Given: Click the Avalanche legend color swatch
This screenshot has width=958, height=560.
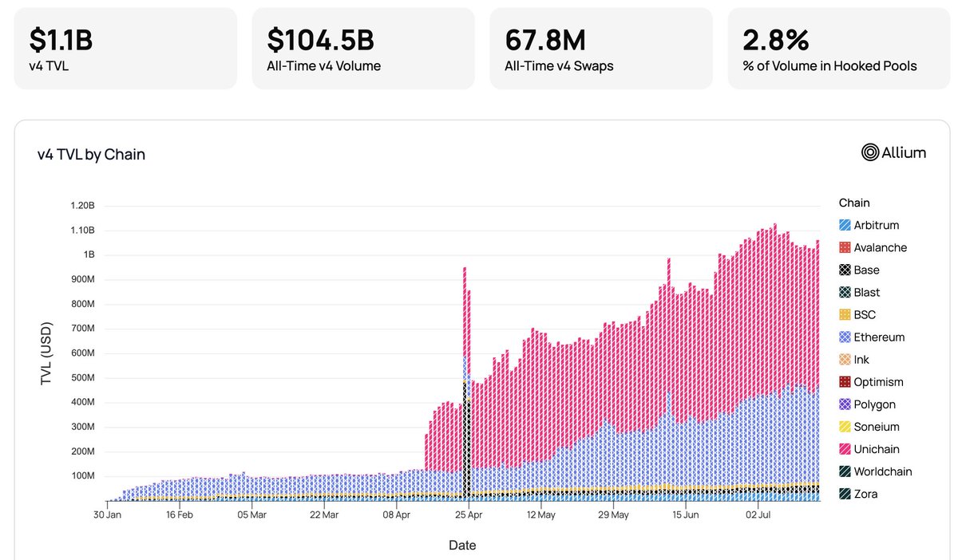Looking at the screenshot, I should pos(845,248).
